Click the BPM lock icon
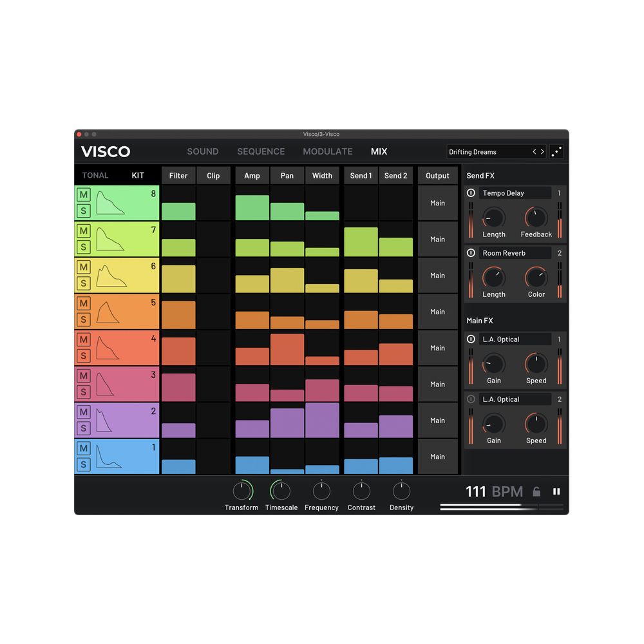644x644 pixels. (x=536, y=492)
